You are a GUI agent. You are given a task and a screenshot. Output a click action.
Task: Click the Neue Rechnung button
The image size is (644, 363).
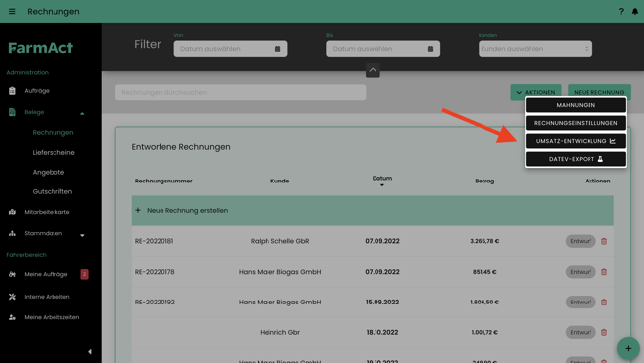pos(599,92)
